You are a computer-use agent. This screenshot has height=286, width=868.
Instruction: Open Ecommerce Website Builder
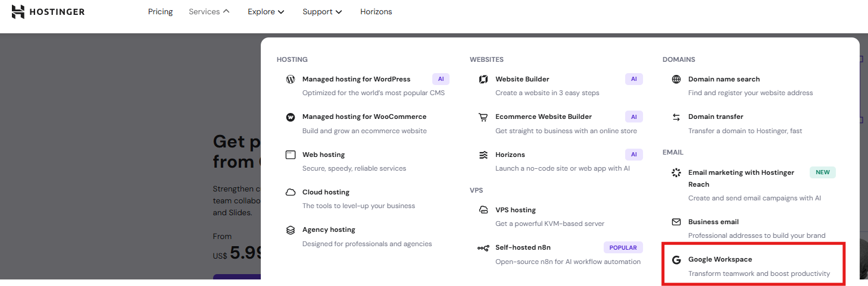[544, 117]
